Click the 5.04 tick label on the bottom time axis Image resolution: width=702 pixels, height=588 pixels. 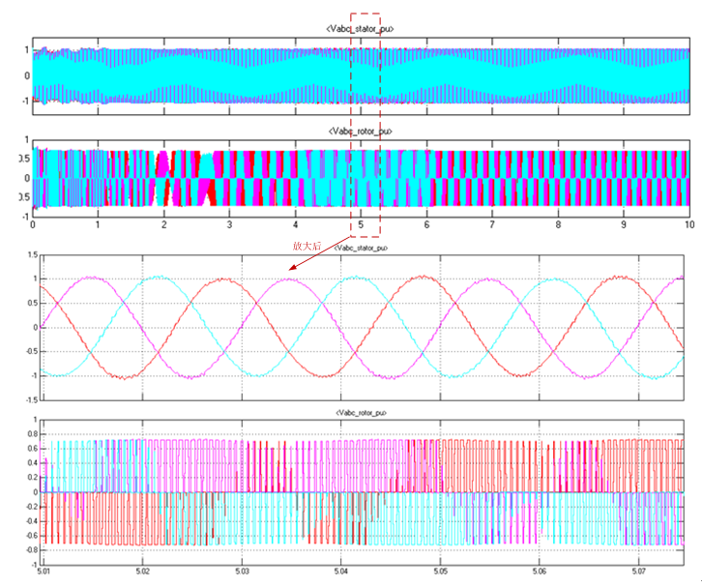(341, 572)
